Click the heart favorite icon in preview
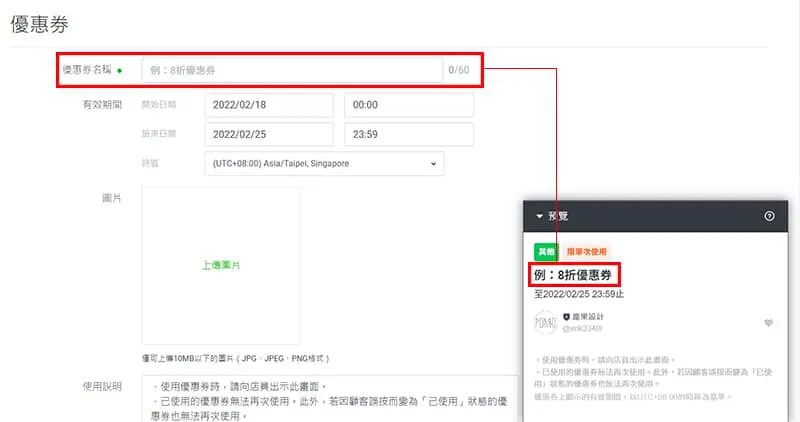 pos(768,323)
